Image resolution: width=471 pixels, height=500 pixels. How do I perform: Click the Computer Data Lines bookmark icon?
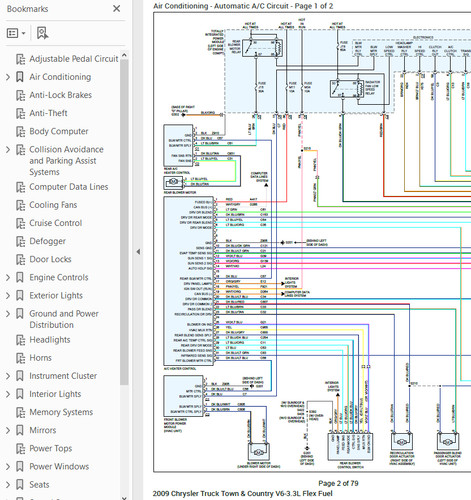coord(21,187)
